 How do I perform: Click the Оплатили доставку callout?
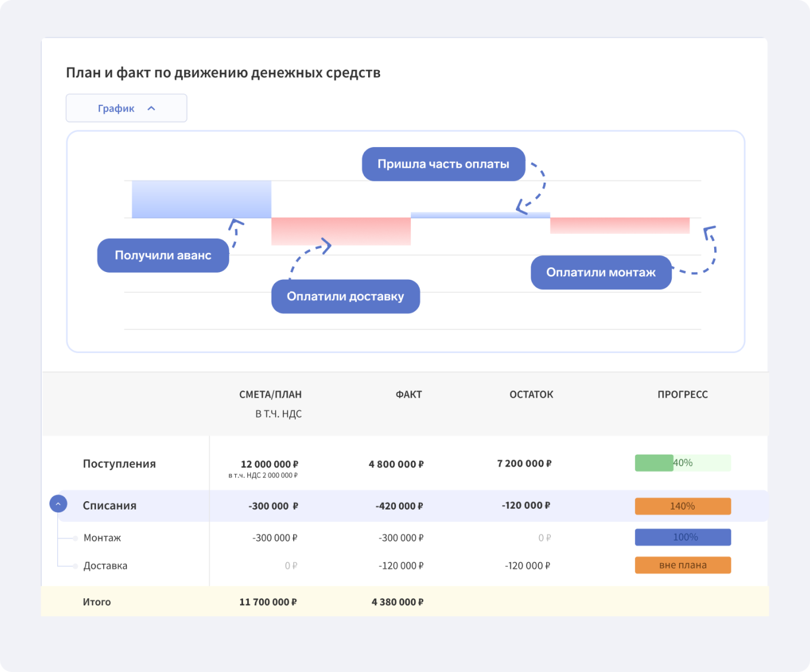coord(345,296)
